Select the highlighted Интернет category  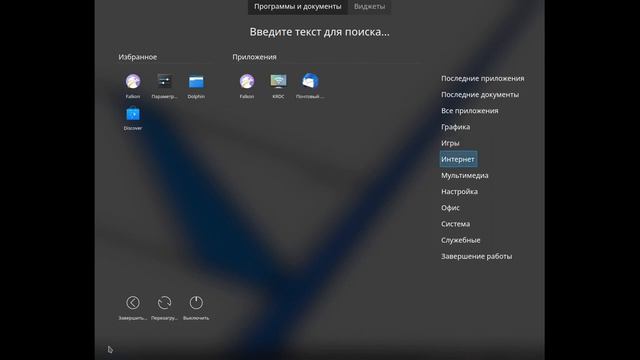458,159
